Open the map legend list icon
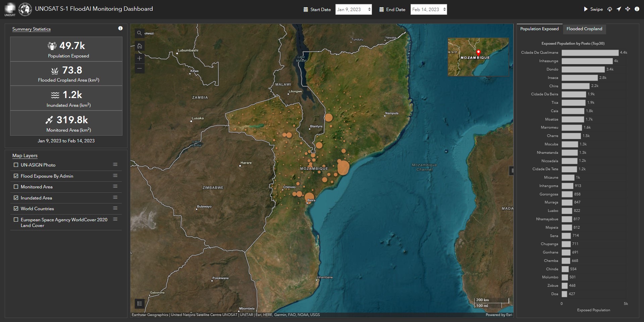The height and width of the screenshot is (322, 644). coord(140,304)
